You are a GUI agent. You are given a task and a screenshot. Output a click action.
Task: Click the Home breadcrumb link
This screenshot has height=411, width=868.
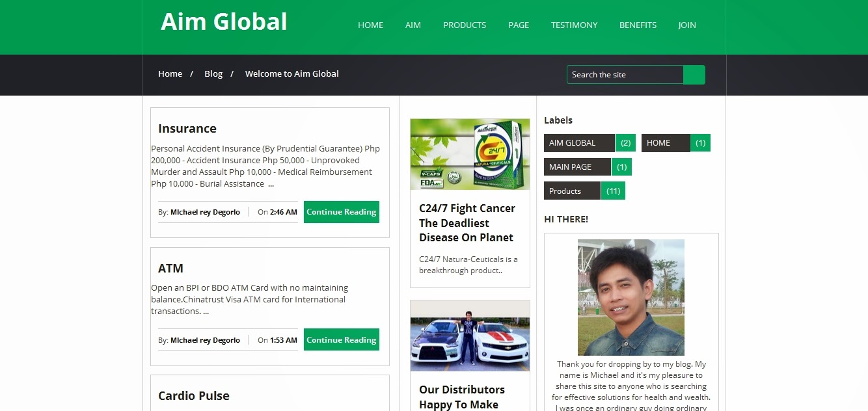(x=170, y=73)
